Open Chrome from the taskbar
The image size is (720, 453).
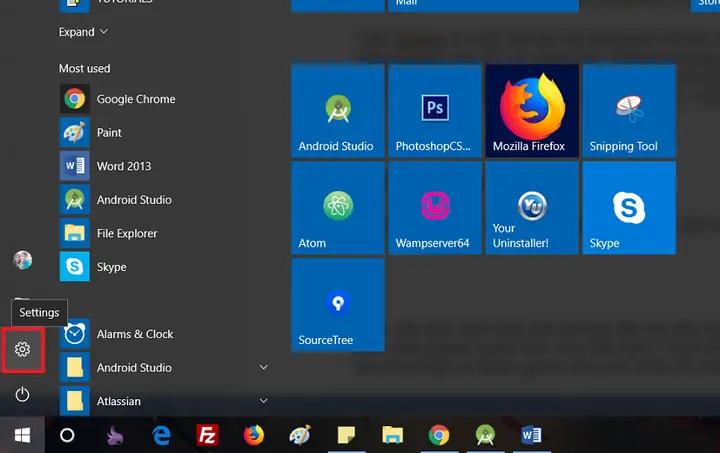439,435
